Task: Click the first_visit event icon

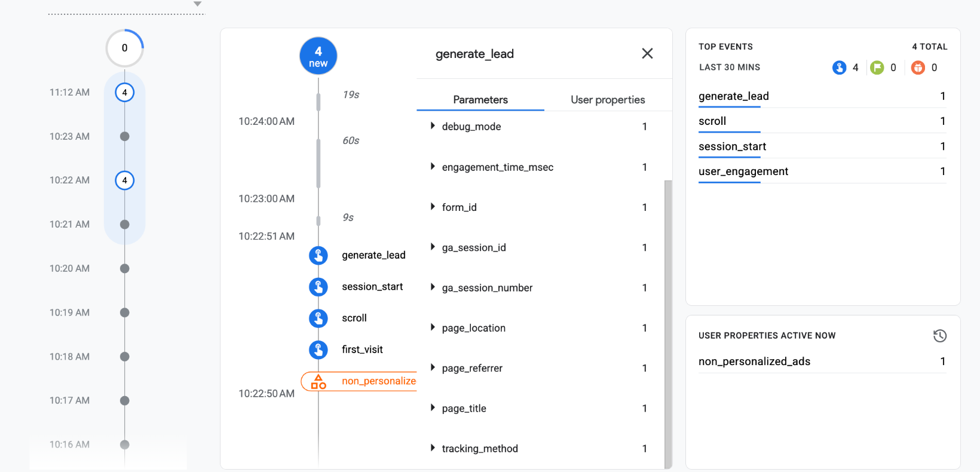Action: tap(318, 350)
